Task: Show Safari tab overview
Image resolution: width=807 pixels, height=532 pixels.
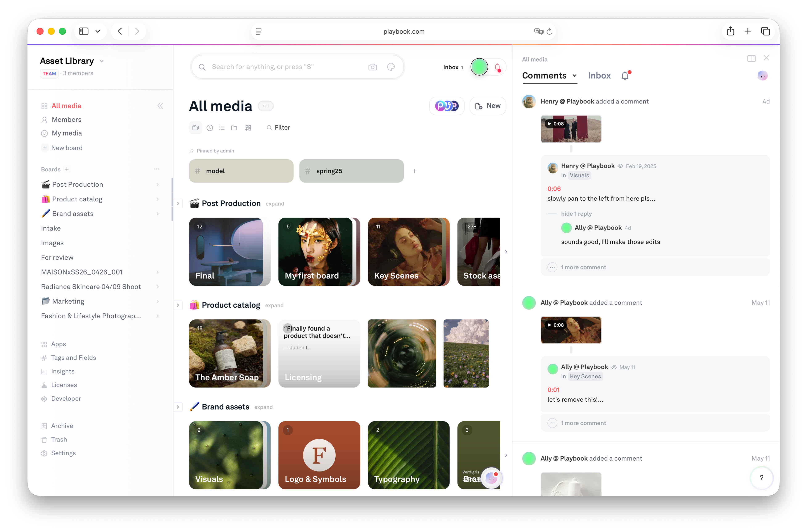Action: 765,31
